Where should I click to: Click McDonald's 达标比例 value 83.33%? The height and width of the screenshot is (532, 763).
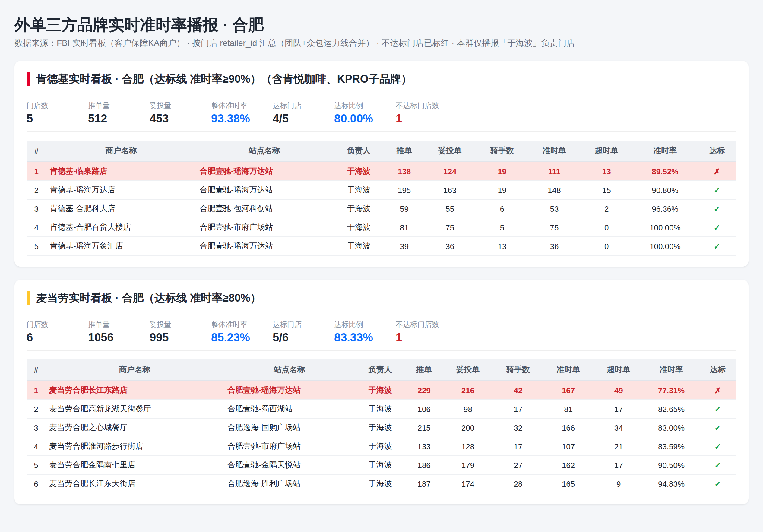pos(353,337)
